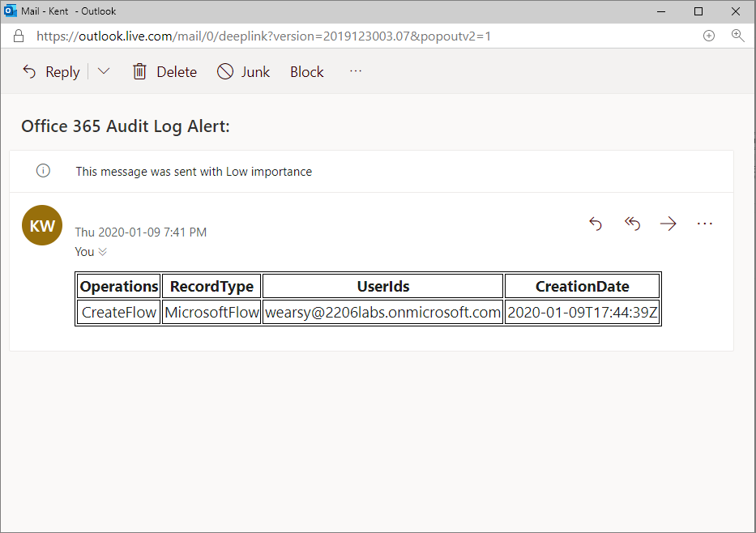Open toolbar overflow menu ellipsis
Screen dimensions: 756x533
[x=355, y=71]
